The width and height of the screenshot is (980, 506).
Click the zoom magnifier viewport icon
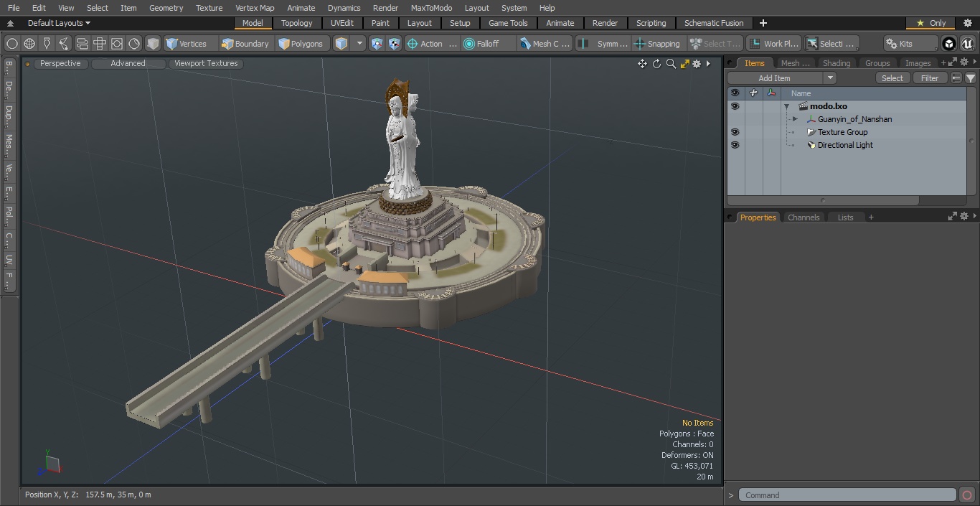coord(671,64)
